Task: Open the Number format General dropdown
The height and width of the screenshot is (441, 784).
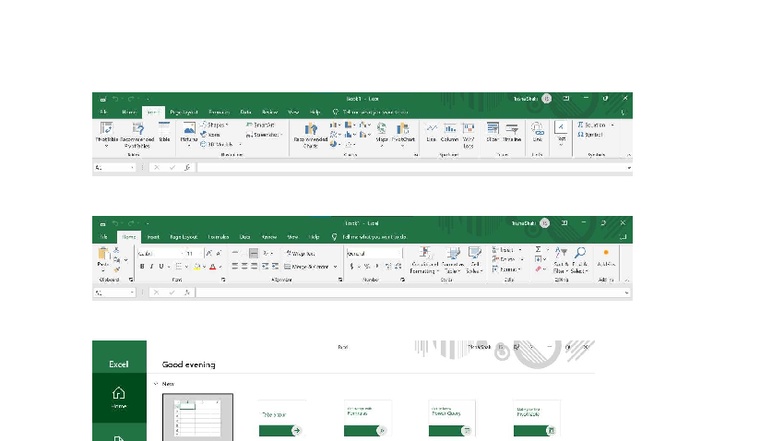Action: pos(373,254)
